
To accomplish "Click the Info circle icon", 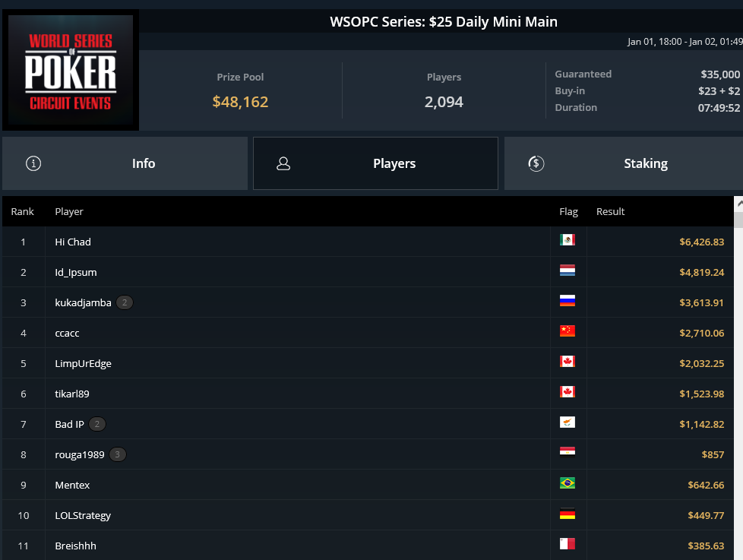I will [33, 163].
